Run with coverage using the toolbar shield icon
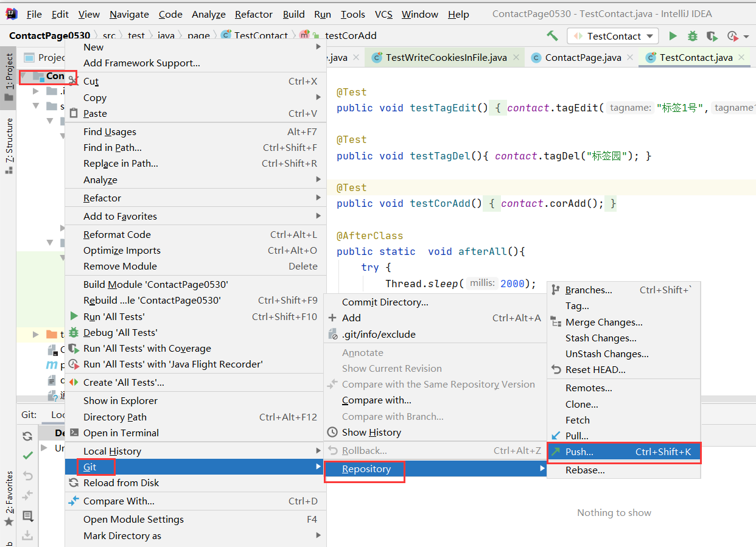The width and height of the screenshot is (756, 547). (712, 36)
